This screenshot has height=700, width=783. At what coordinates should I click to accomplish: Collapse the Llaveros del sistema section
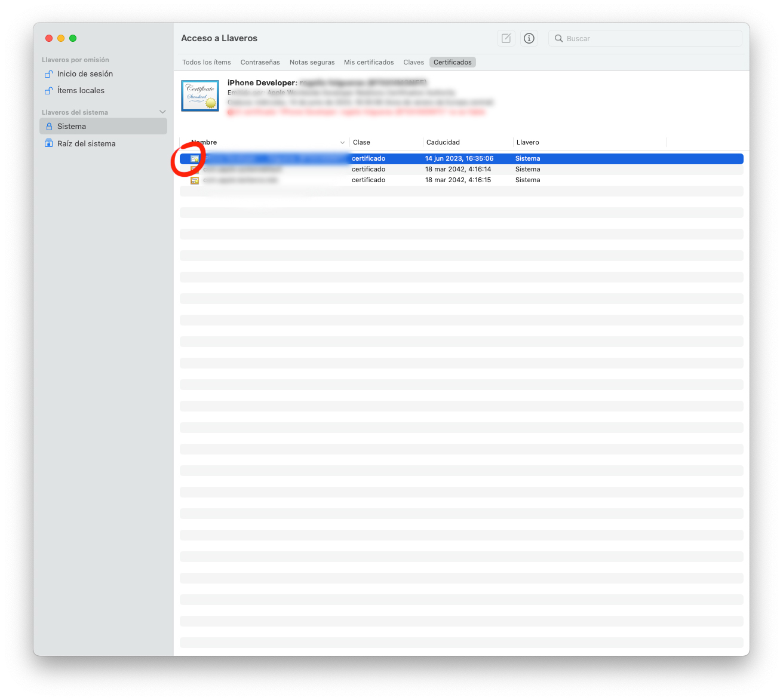162,112
